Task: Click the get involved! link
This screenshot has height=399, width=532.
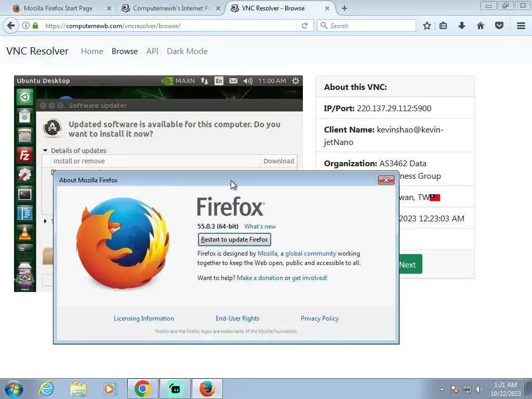Action: 310,278
